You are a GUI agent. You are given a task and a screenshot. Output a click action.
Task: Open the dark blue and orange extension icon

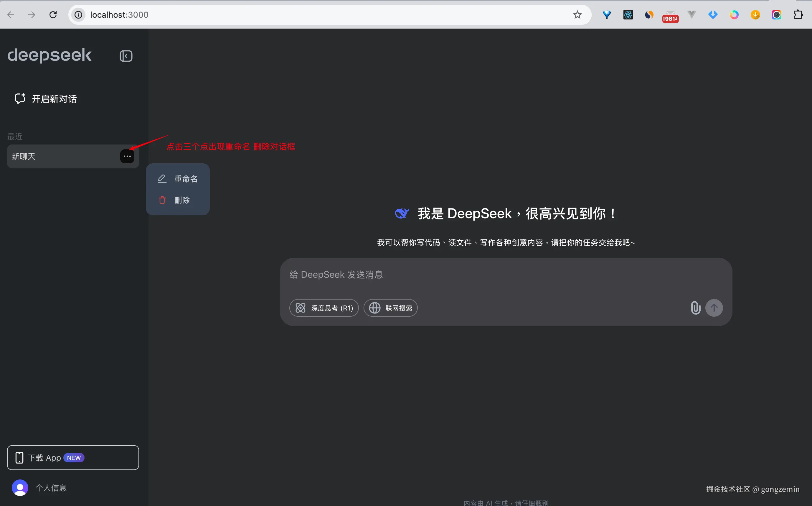pyautogui.click(x=649, y=15)
